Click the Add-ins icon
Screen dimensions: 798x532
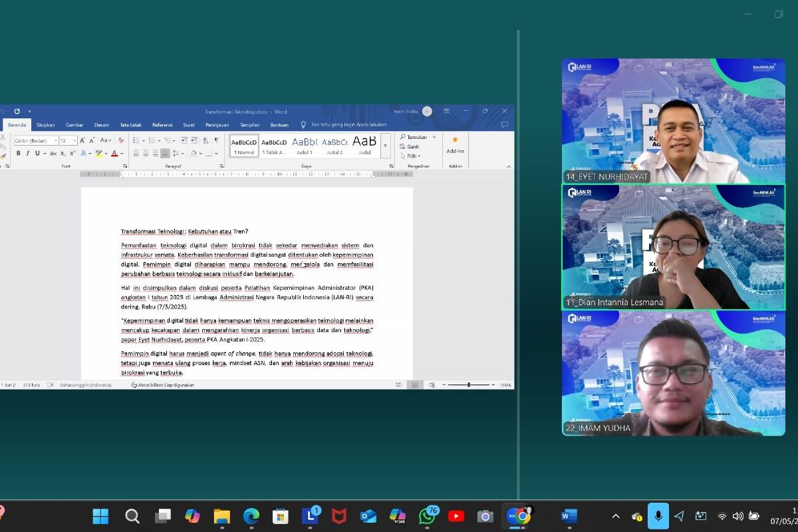[455, 144]
